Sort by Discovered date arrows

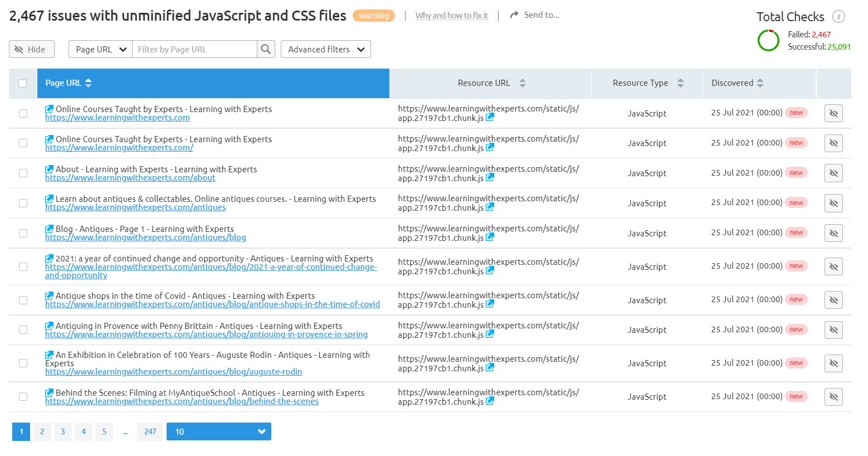click(760, 83)
